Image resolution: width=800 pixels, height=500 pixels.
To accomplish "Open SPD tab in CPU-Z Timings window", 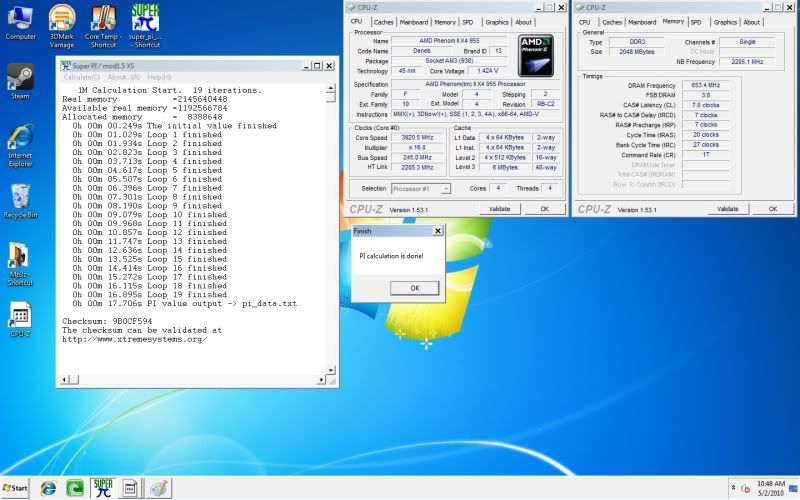I will [696, 22].
